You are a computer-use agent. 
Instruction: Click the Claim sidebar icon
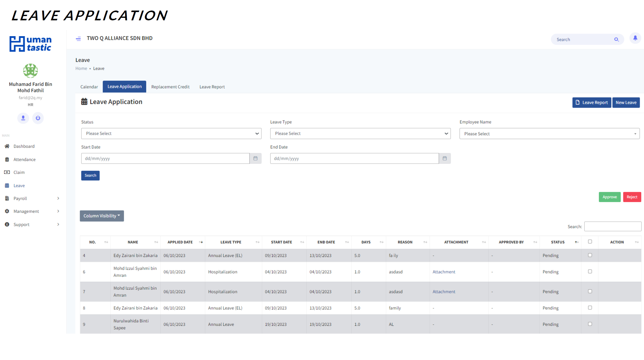tap(7, 172)
